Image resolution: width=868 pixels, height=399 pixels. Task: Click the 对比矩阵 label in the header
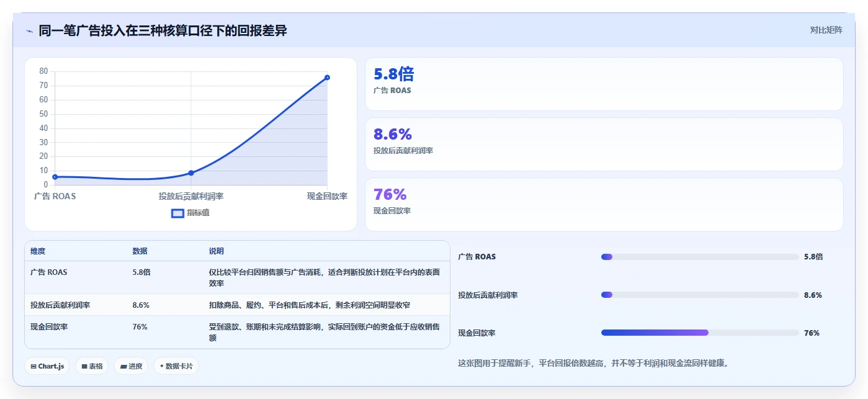[x=826, y=30]
